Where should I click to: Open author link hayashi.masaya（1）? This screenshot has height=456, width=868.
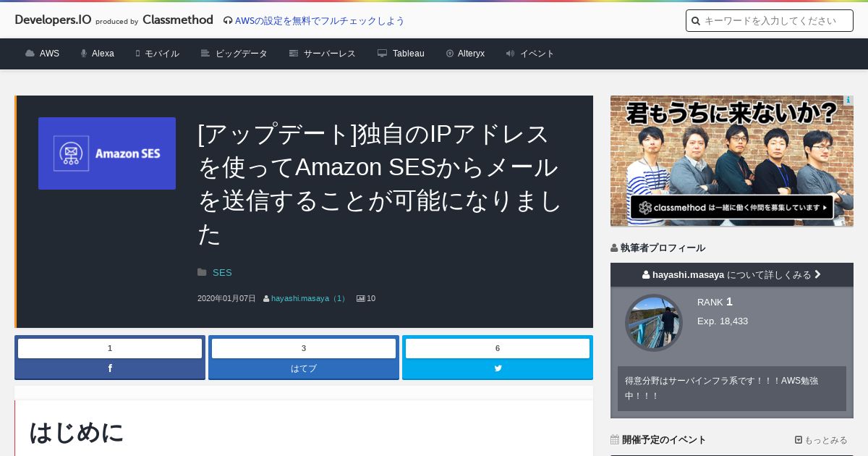click(x=310, y=298)
